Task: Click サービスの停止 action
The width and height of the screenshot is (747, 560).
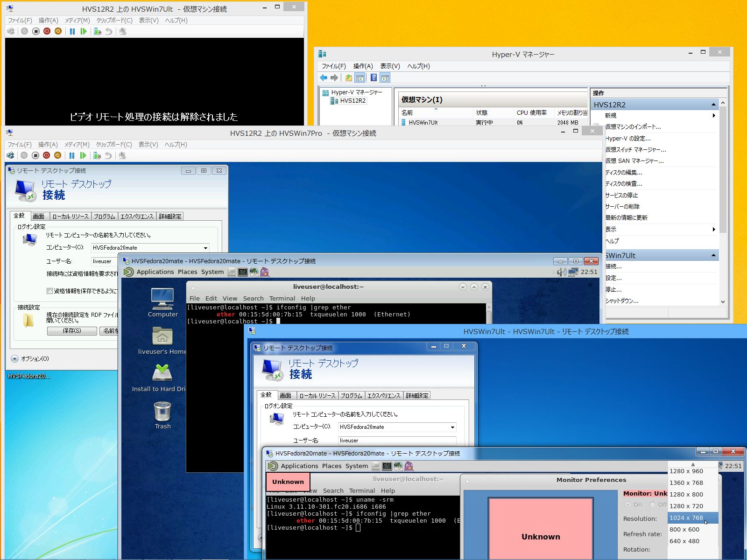Action: (621, 196)
